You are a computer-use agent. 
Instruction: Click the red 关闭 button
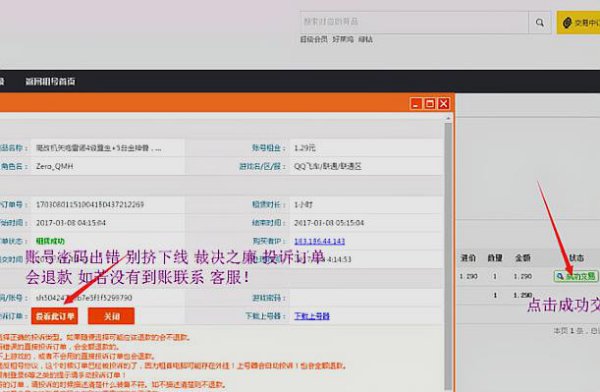[111, 316]
